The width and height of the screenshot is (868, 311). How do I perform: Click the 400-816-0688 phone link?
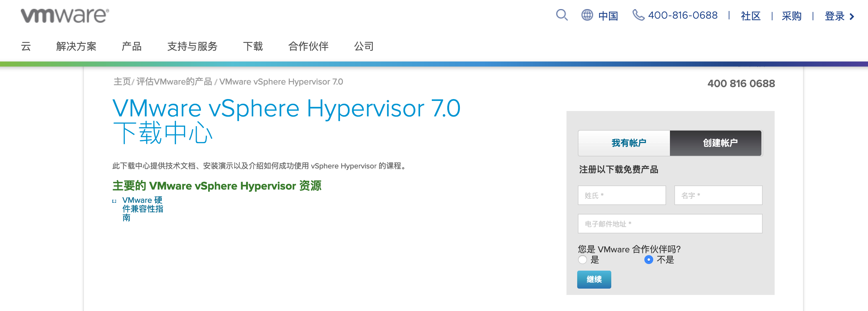click(x=683, y=15)
